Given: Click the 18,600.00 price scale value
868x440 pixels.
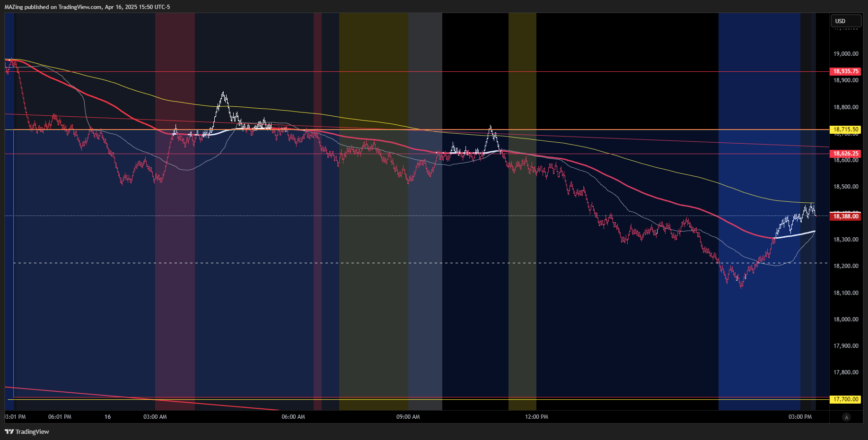Looking at the screenshot, I should 846,160.
